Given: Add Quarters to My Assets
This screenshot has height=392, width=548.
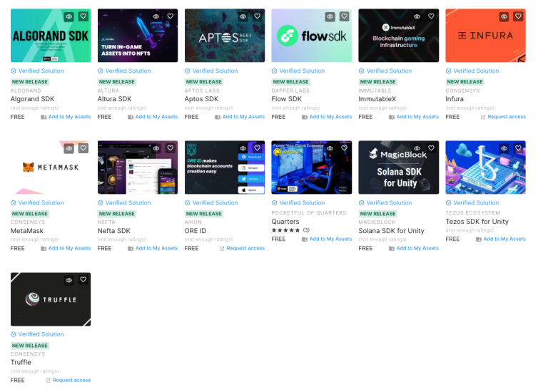Looking at the screenshot, I should [x=327, y=239].
